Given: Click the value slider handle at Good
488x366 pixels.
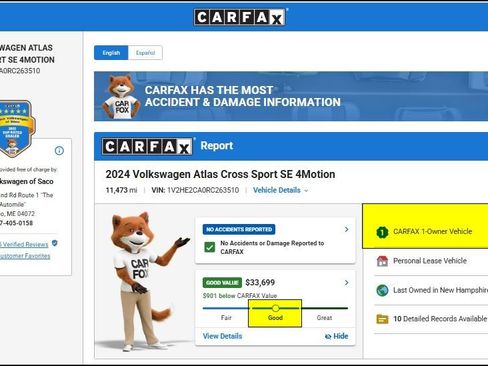Looking at the screenshot, I should pyautogui.click(x=275, y=308).
